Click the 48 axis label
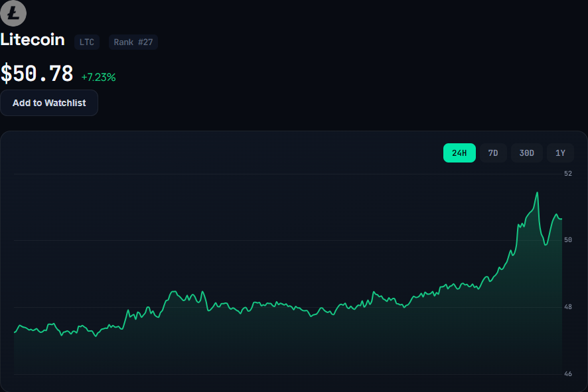 coord(568,307)
